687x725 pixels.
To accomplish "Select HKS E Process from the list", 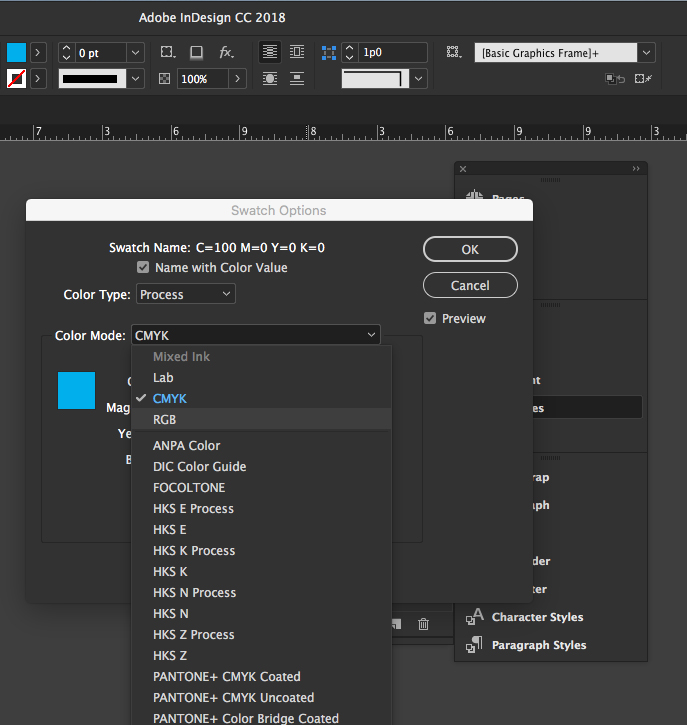I will [262, 508].
